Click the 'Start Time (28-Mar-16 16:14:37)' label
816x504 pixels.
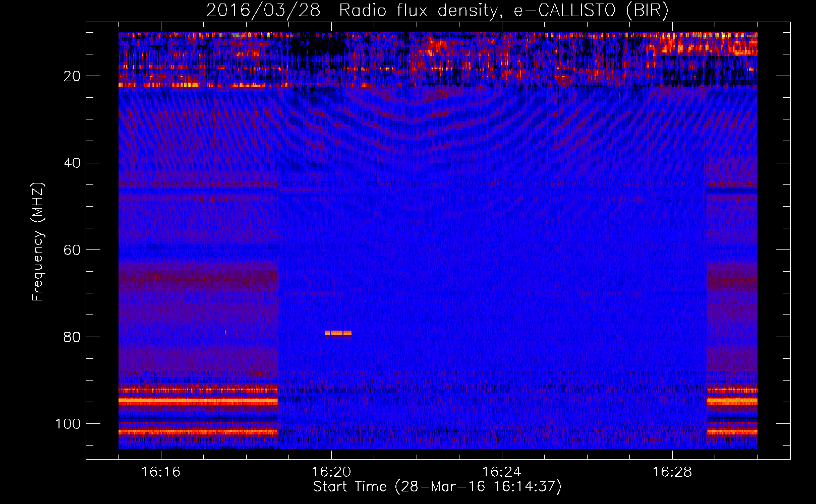tap(437, 487)
